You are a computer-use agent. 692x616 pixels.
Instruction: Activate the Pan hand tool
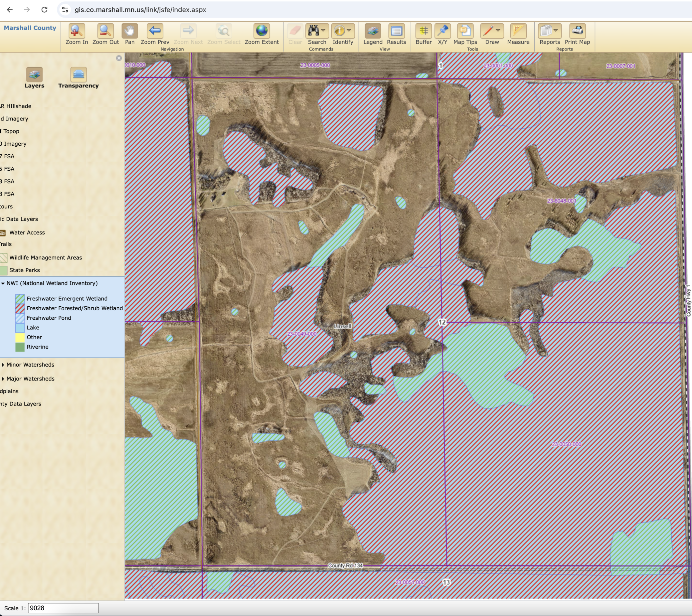(x=130, y=31)
